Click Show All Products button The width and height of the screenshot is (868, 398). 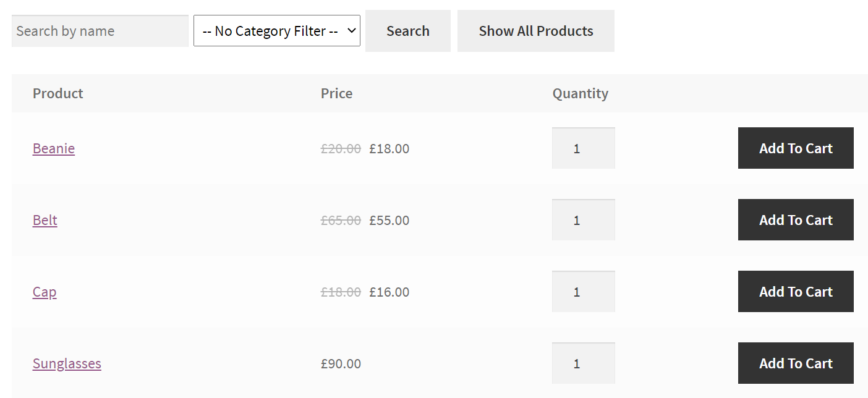[535, 31]
